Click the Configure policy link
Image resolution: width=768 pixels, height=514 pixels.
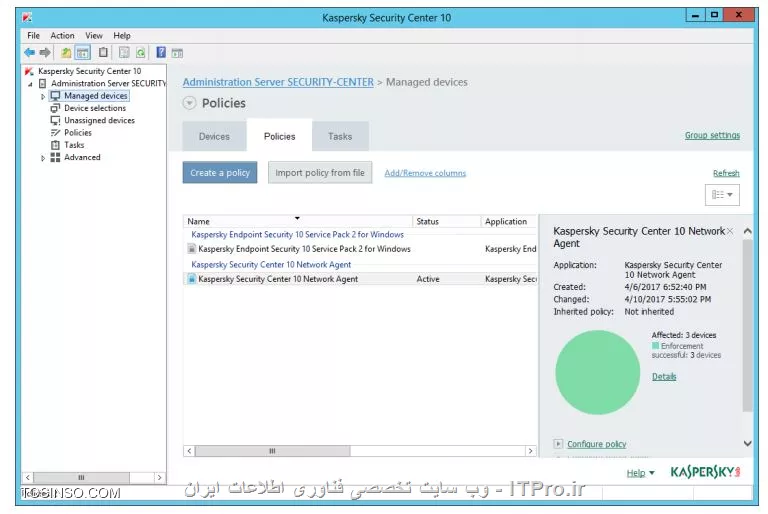(x=597, y=444)
